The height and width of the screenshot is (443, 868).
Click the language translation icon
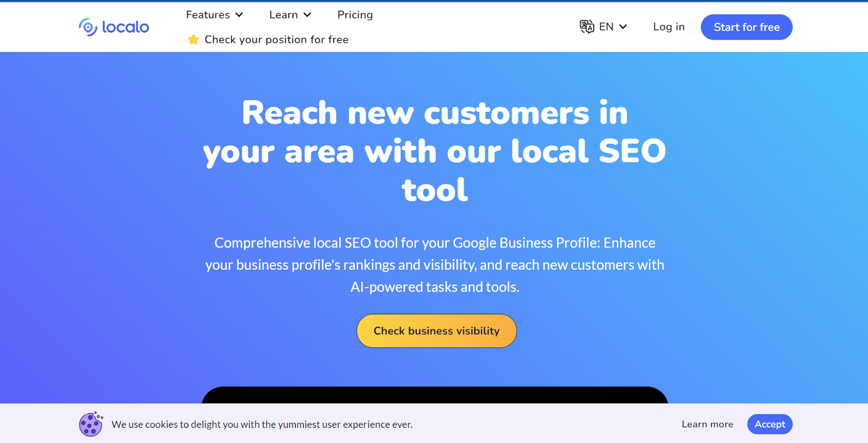[586, 26]
